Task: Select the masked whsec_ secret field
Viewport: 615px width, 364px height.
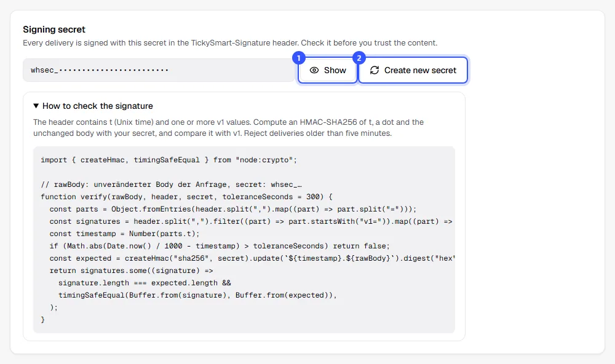Action: point(159,70)
